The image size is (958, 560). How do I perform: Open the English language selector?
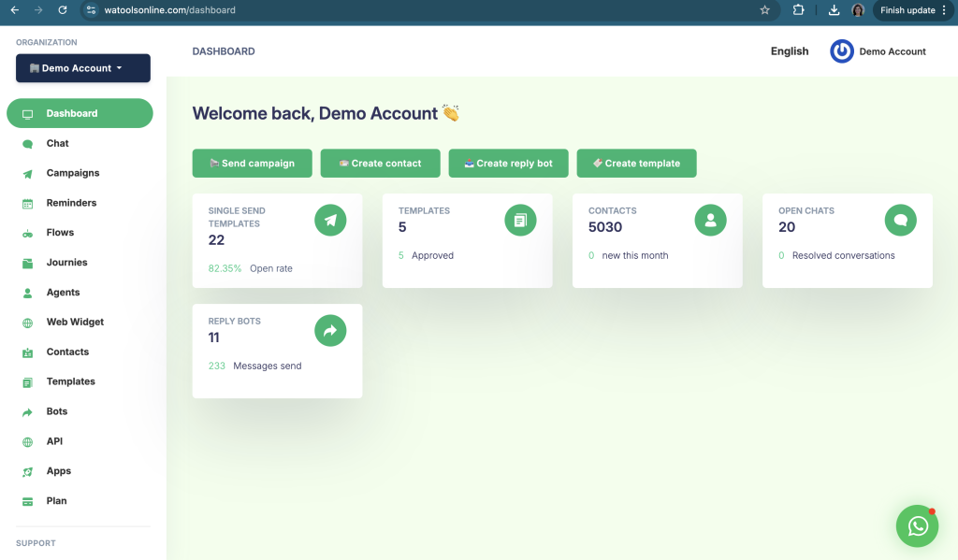tap(790, 51)
